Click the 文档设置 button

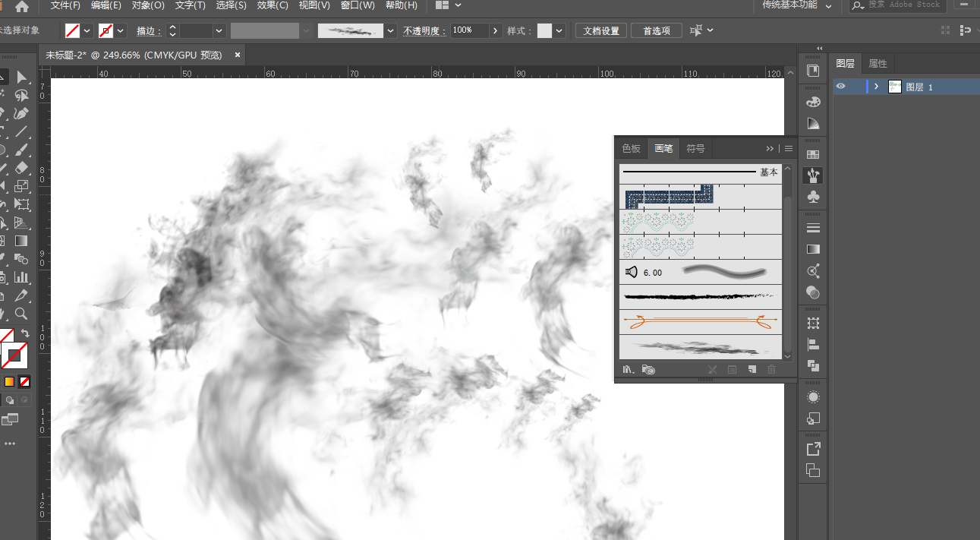[601, 30]
